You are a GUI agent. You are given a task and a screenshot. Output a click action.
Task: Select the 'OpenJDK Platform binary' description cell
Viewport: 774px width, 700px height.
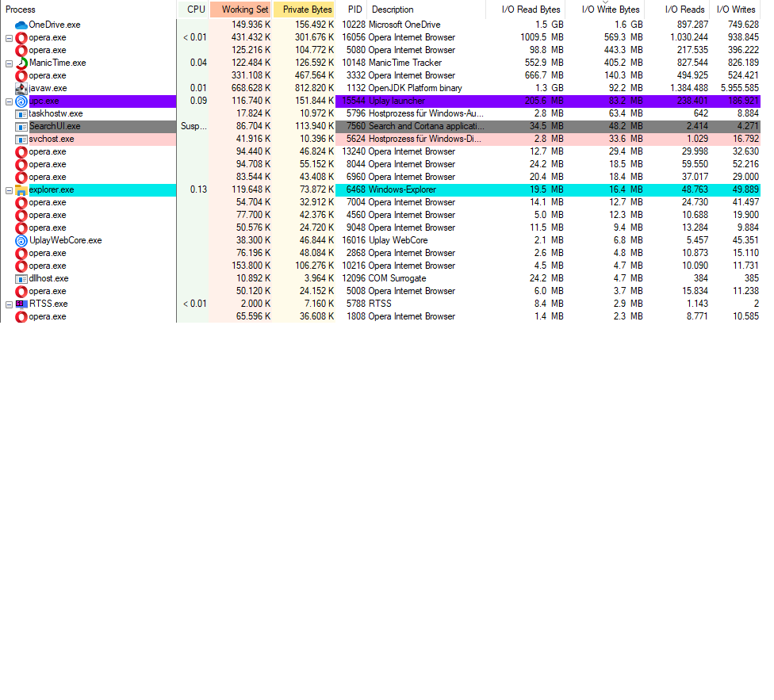415,88
